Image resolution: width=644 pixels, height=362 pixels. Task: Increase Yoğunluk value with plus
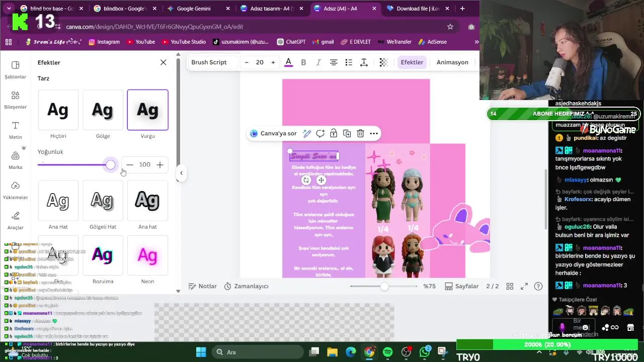pos(160,165)
